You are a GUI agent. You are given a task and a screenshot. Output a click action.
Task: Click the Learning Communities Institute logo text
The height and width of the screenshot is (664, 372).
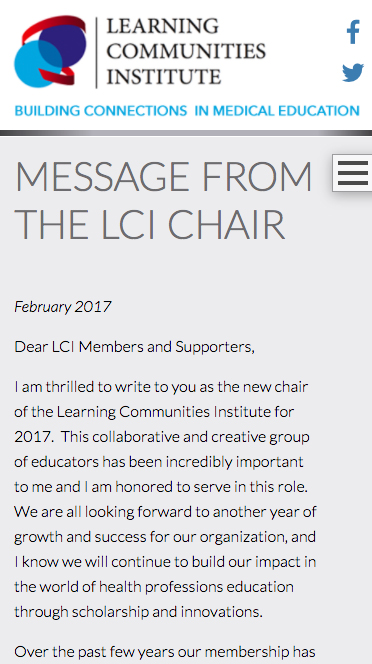click(186, 51)
